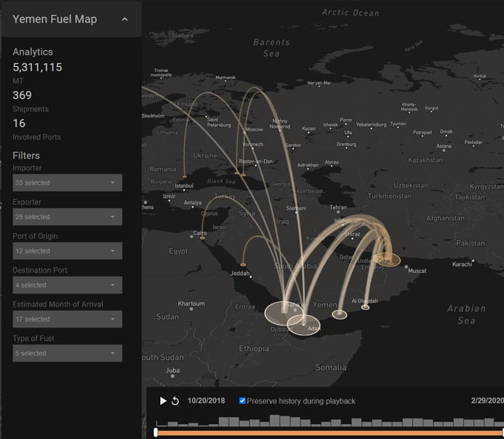Click the Aden port circle marker
This screenshot has height=439, width=504.
pos(304,324)
